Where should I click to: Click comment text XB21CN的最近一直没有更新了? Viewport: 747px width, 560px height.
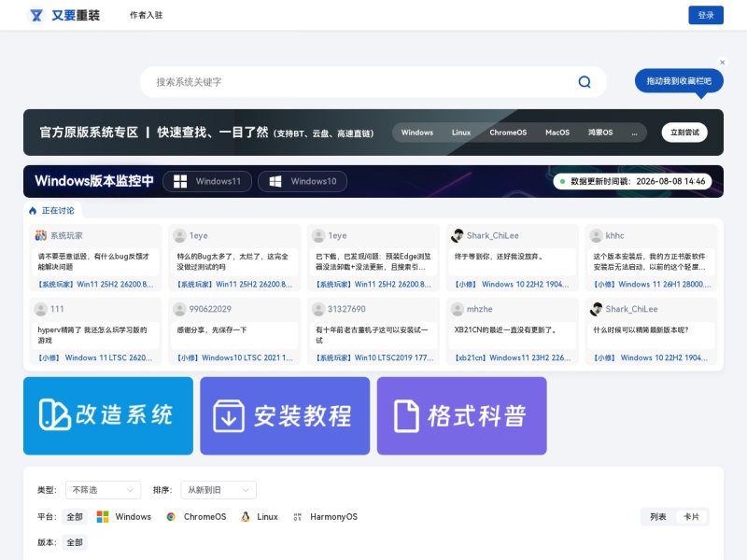pos(505,330)
